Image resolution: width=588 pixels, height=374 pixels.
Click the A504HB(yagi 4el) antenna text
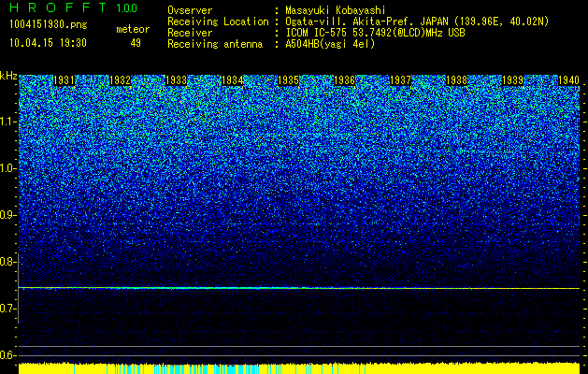tap(330, 44)
